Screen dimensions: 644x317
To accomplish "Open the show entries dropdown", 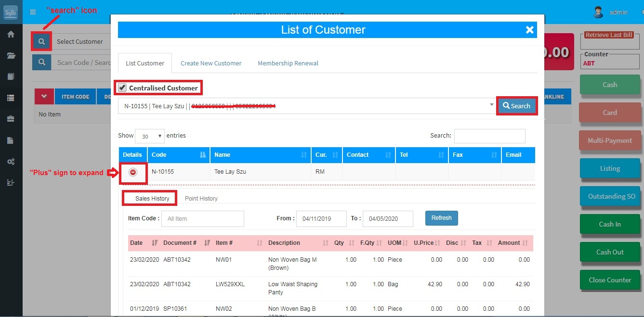I will [x=150, y=137].
